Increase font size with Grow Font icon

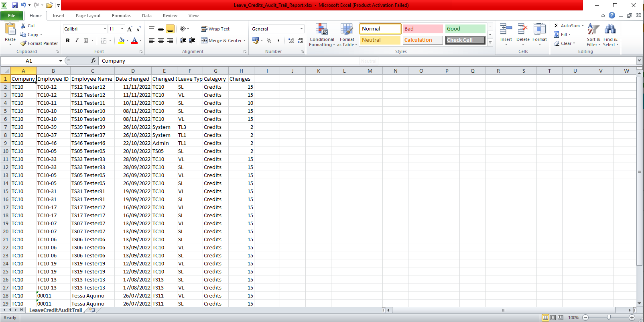pos(130,29)
